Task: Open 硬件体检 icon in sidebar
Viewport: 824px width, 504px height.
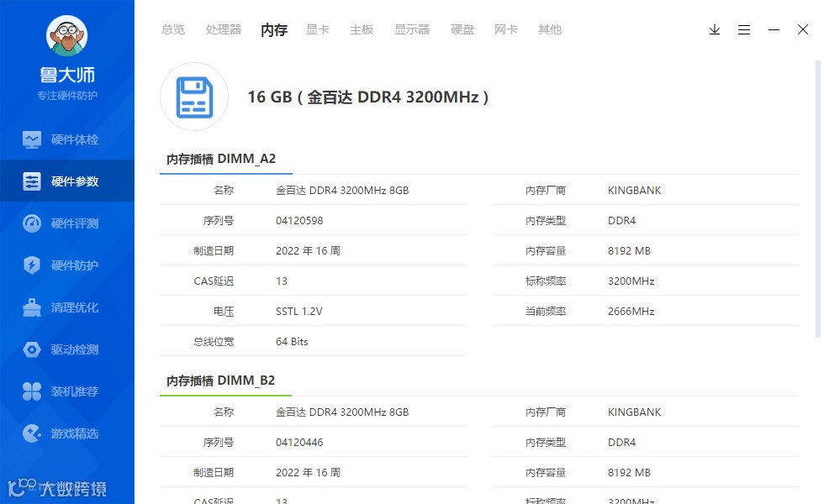Action: click(x=32, y=139)
